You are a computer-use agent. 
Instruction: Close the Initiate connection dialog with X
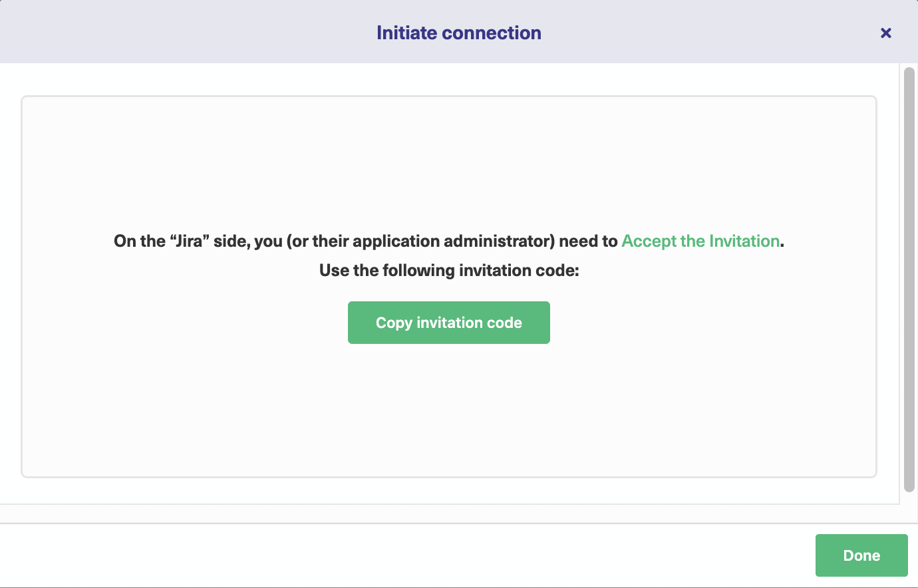pos(885,33)
